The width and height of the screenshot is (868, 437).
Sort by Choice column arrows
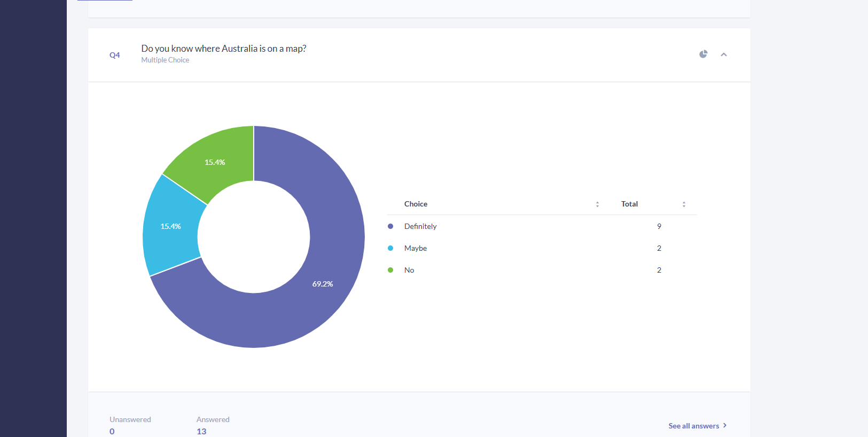pos(597,204)
